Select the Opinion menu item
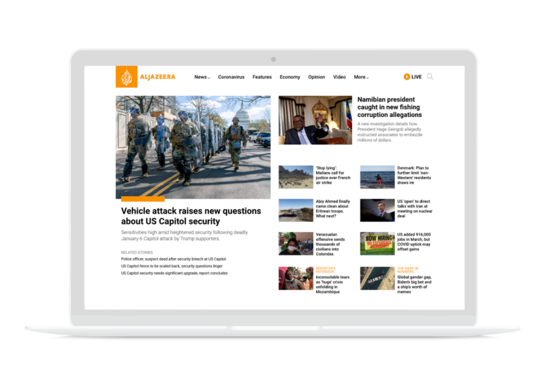Viewport: 545px width, 392px height. coord(316,77)
